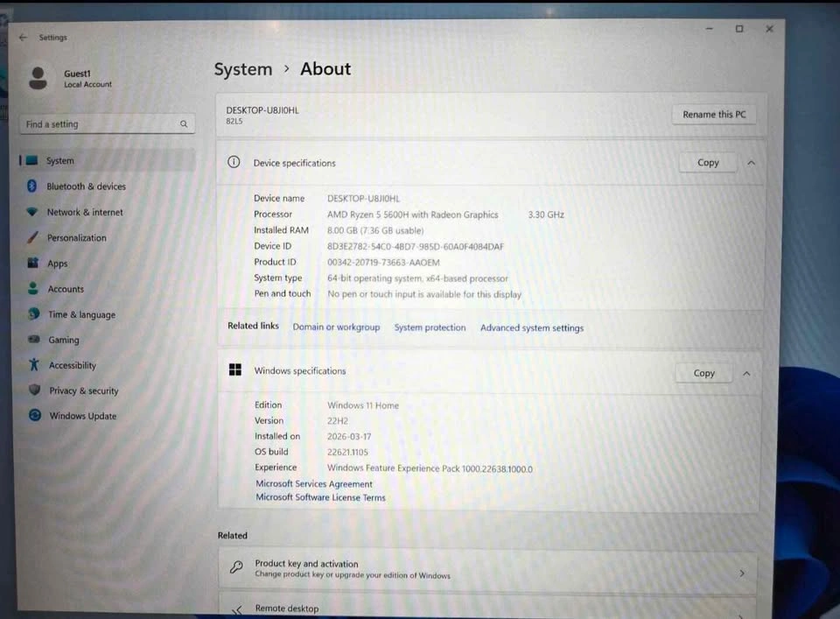Click the Product ID value 00342-20719-73663-AAOEM

pos(383,263)
